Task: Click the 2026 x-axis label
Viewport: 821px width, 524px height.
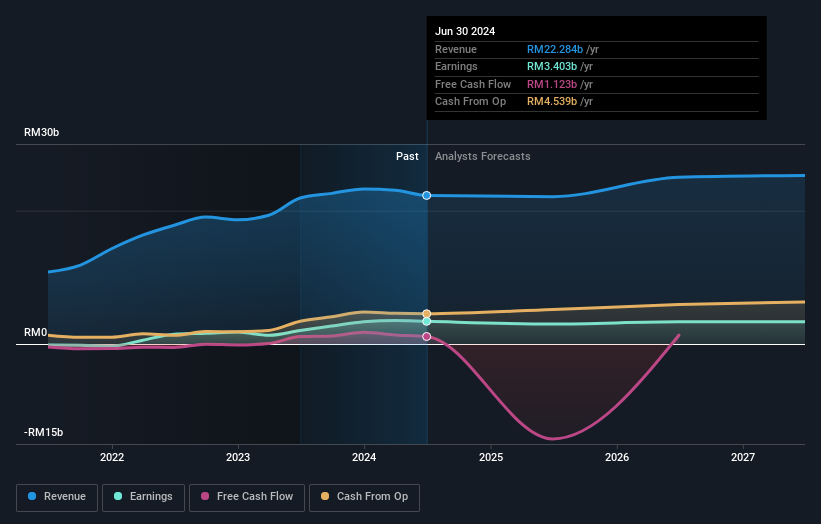Action: click(617, 457)
